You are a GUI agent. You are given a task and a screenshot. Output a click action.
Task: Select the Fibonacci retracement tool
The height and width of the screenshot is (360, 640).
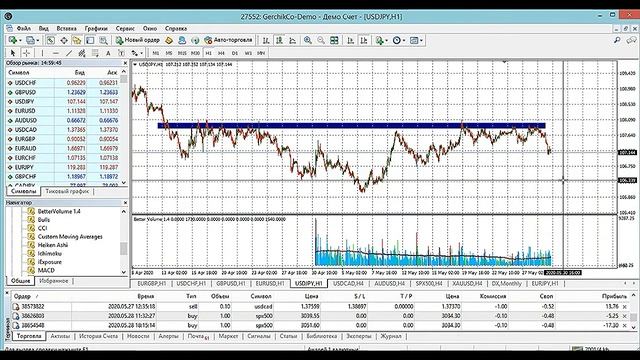[x=95, y=53]
